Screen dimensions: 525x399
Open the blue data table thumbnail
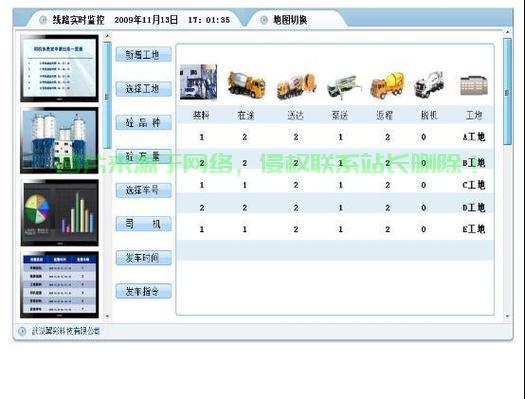point(60,285)
